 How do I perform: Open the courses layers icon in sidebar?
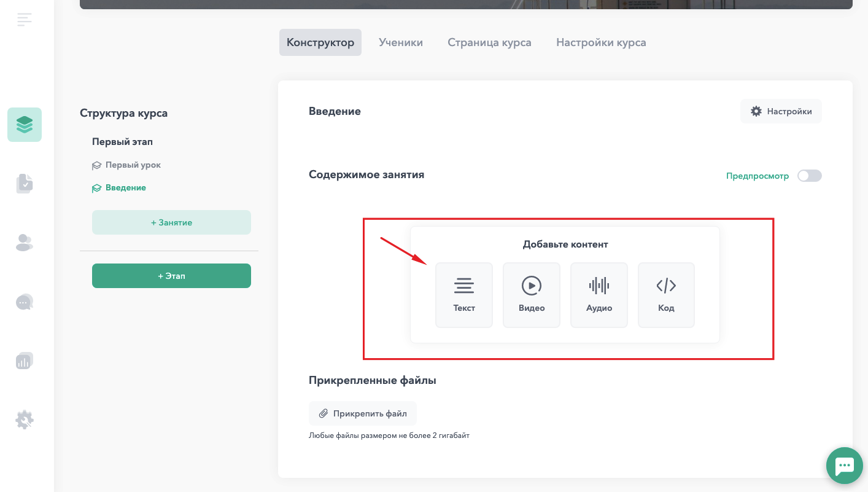coord(25,125)
